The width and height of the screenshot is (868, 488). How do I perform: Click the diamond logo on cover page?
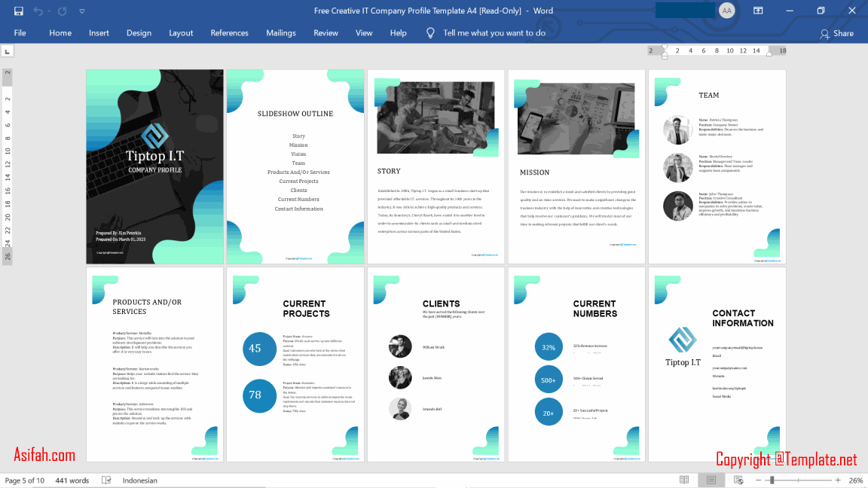click(154, 136)
